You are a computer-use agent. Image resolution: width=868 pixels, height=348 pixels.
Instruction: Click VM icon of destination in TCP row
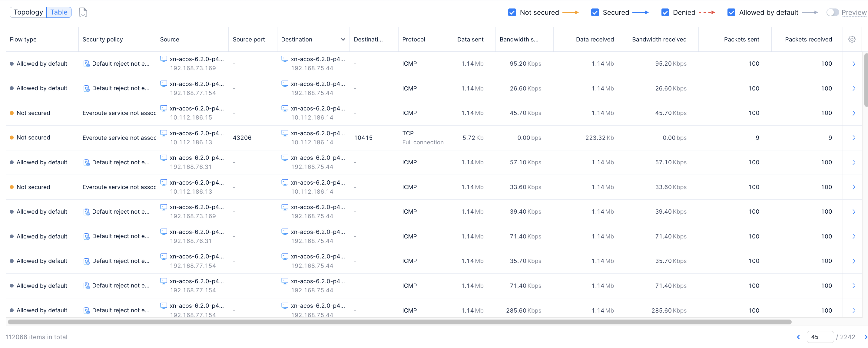pyautogui.click(x=285, y=133)
